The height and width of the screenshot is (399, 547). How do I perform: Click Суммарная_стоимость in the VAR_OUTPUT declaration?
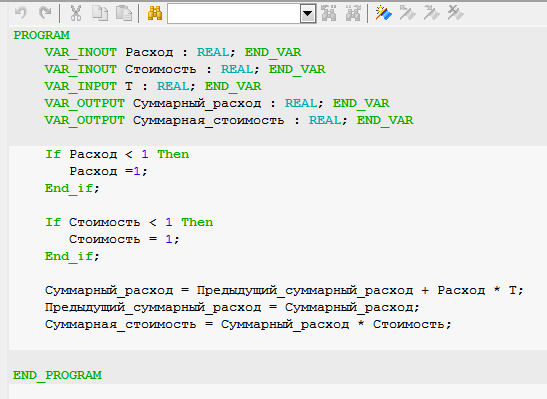209,121
